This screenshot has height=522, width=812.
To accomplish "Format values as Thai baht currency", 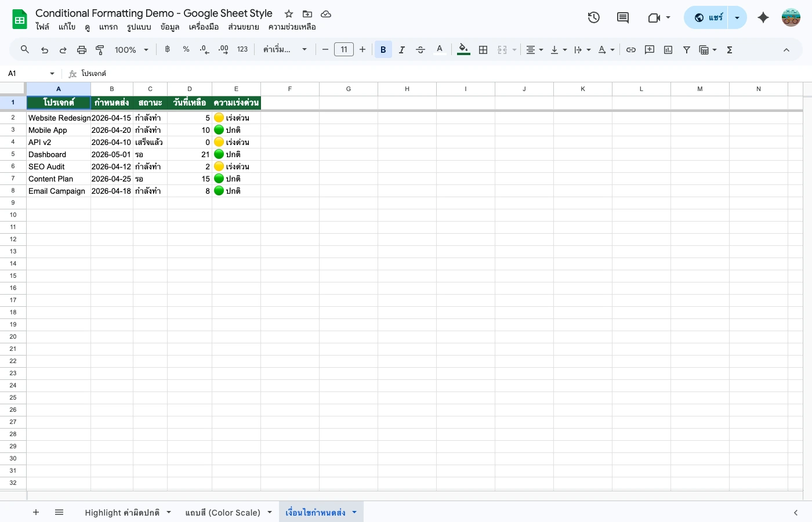I will [168, 49].
